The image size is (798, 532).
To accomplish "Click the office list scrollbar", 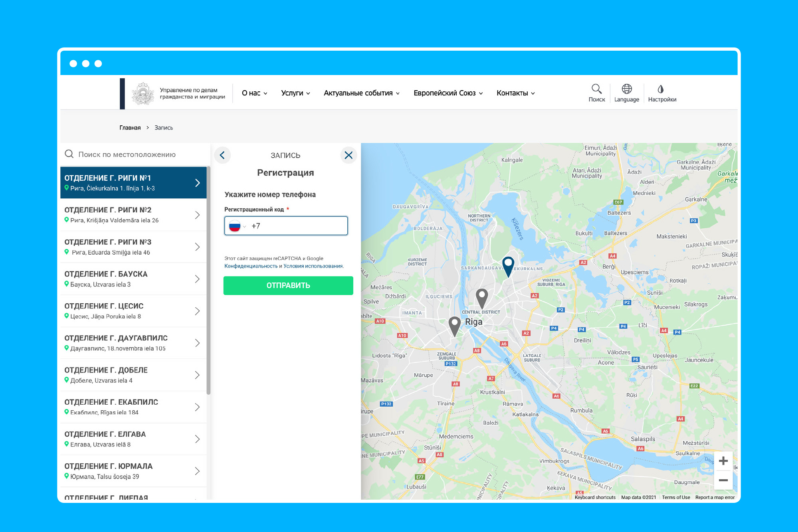I will 208,279.
